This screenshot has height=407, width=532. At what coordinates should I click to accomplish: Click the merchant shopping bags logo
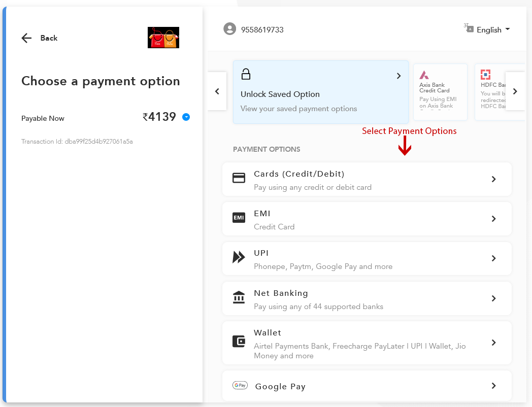click(163, 38)
